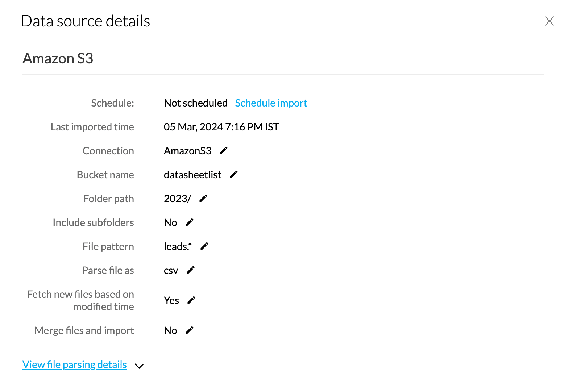
Task: Edit the Connection AmazonS3 pencil icon
Action: (x=224, y=150)
